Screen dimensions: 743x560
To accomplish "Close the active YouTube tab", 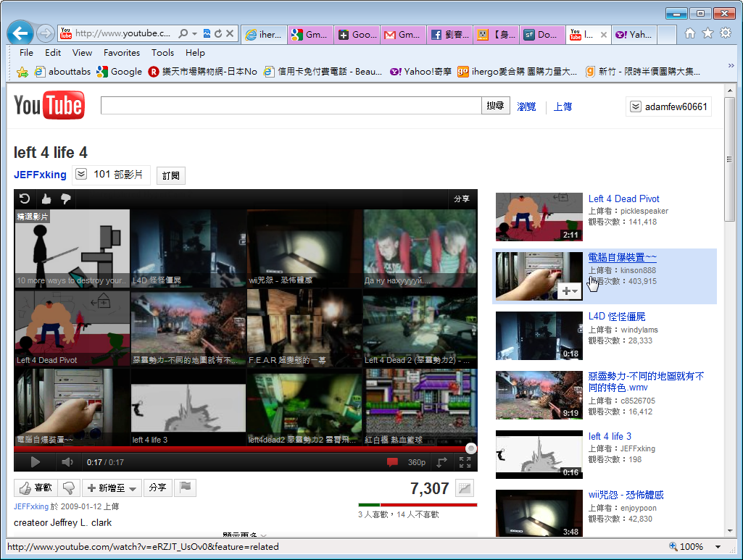I will point(603,35).
